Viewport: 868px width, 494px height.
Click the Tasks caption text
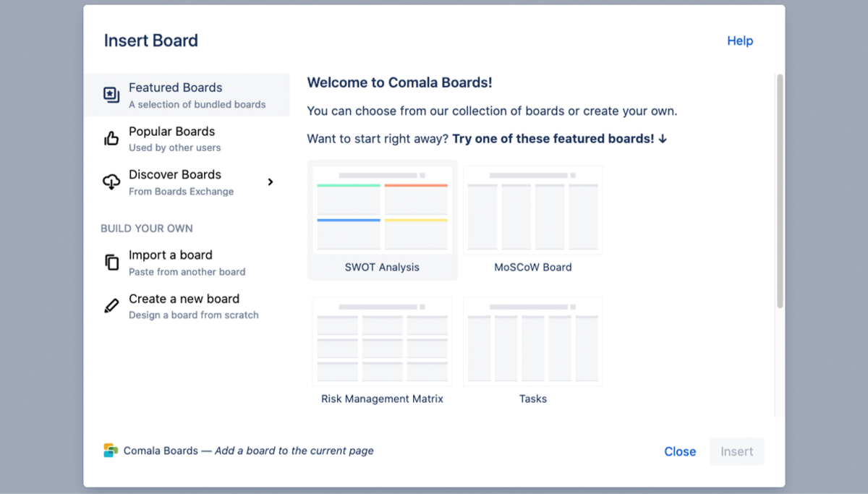coord(533,399)
